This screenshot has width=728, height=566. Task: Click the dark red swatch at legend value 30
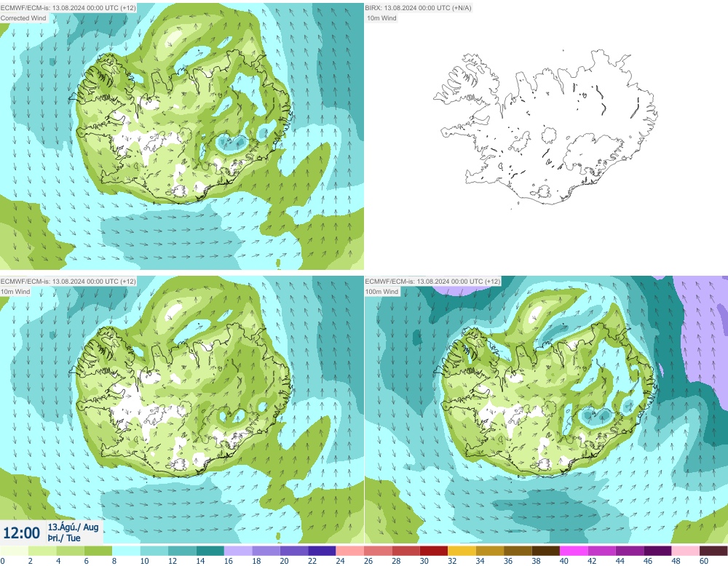(x=434, y=551)
